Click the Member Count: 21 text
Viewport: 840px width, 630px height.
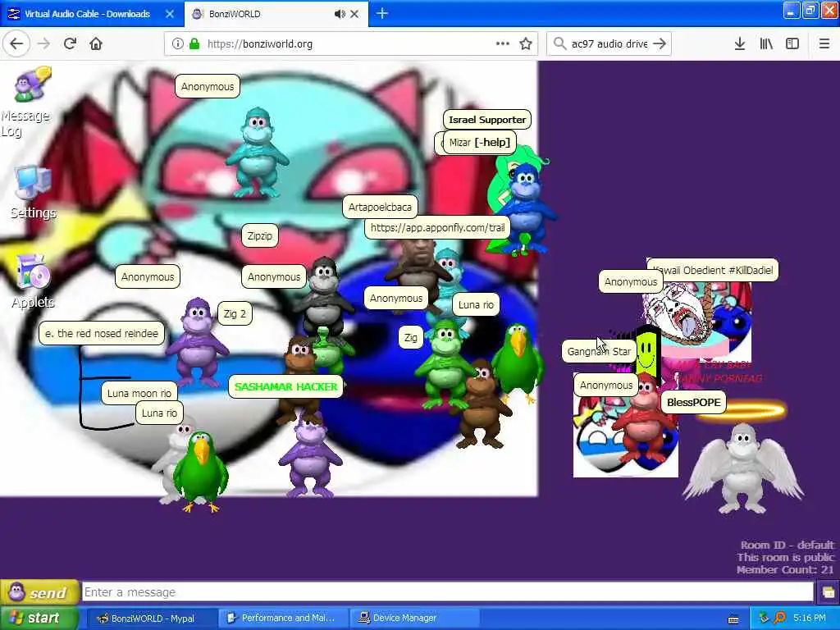785,569
